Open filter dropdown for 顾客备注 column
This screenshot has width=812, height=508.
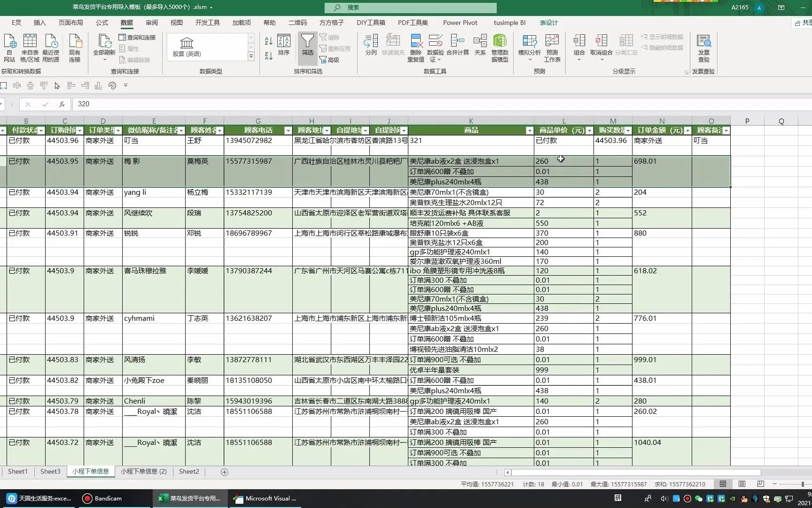(x=726, y=131)
